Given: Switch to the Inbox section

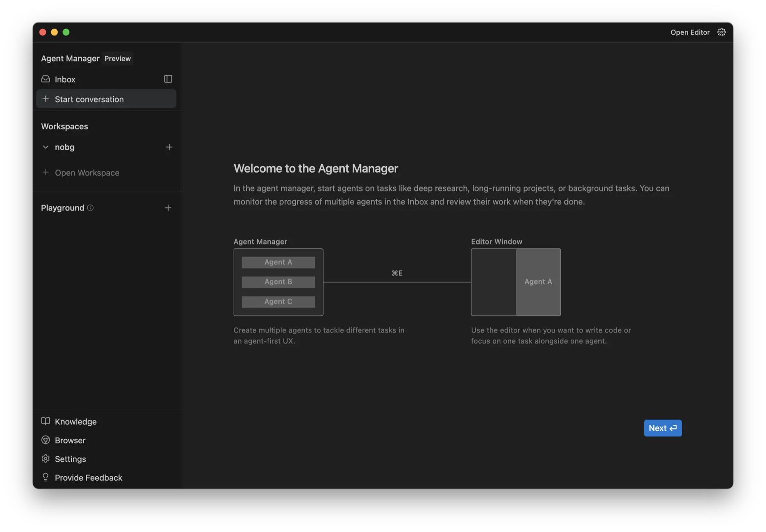Looking at the screenshot, I should 65,79.
